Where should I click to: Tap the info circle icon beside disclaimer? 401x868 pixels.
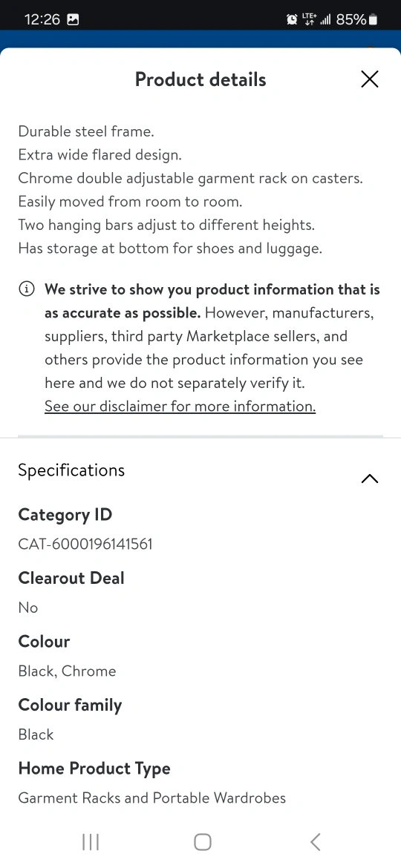(26, 289)
